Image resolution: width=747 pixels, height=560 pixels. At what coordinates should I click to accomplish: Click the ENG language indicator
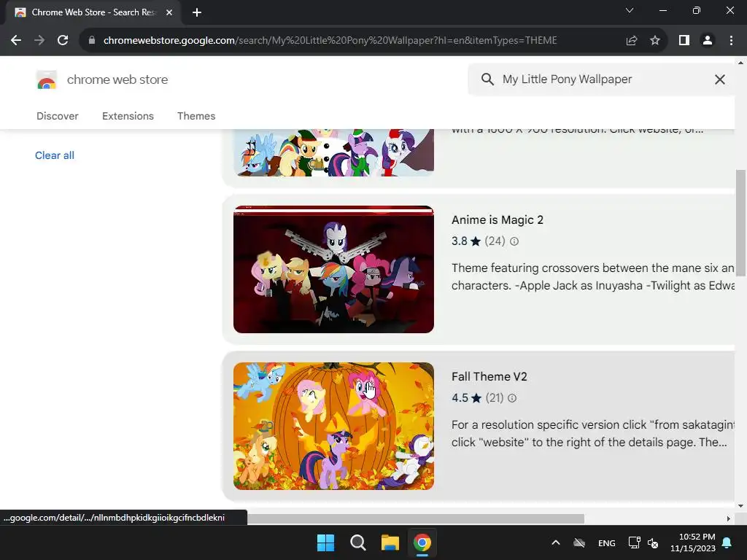point(606,543)
